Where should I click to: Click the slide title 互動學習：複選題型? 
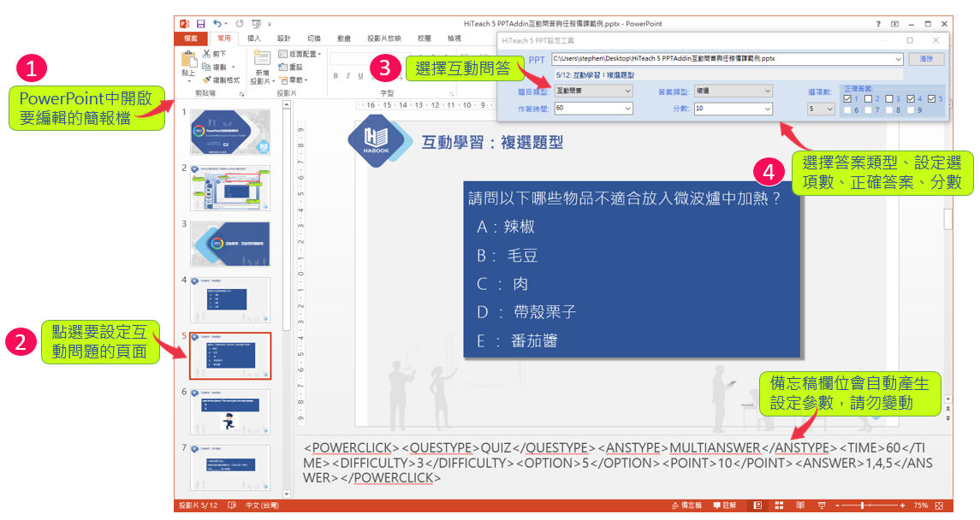click(492, 142)
